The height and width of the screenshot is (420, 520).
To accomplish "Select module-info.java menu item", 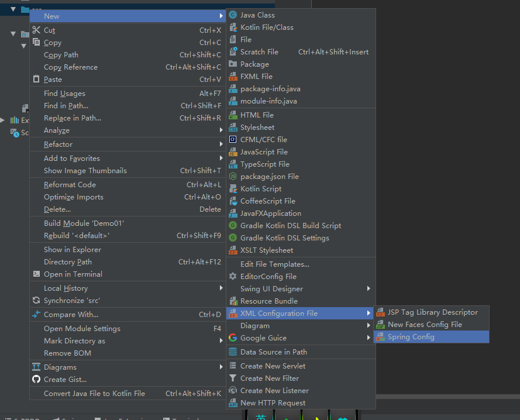I will pyautogui.click(x=301, y=101).
